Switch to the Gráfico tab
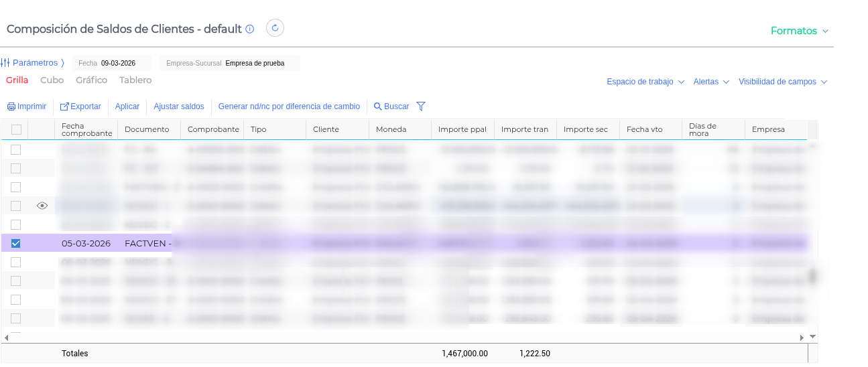868x367 pixels. pos(91,80)
